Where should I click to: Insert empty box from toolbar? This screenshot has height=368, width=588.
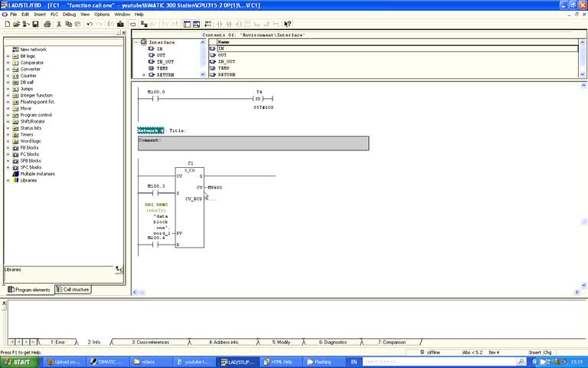pyautogui.click(x=247, y=24)
